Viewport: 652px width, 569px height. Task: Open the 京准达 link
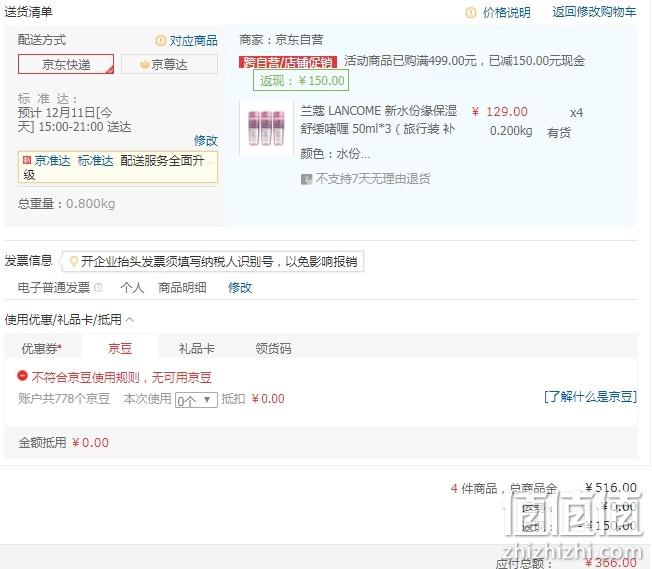pos(53,161)
